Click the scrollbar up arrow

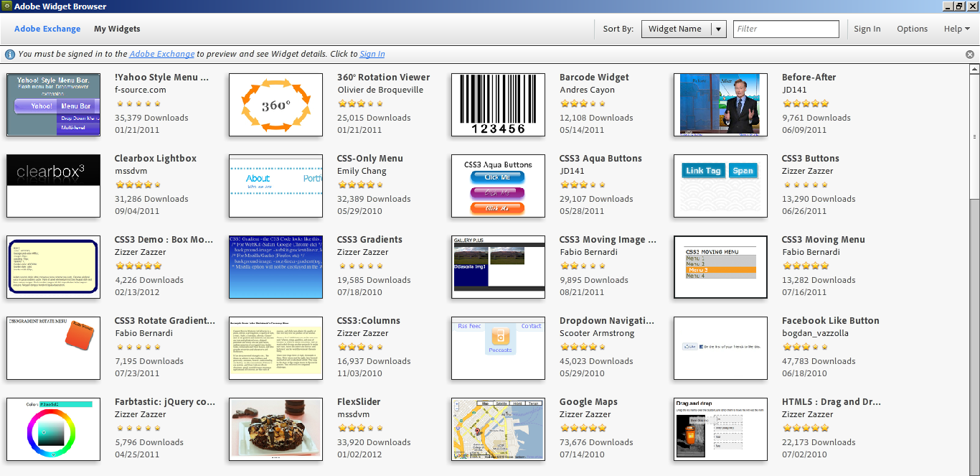pos(974,70)
